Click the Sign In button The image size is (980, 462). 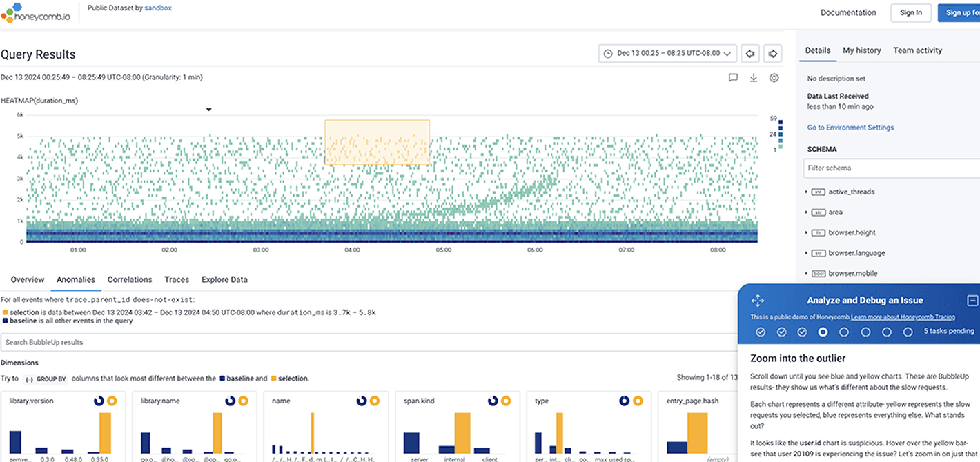[911, 12]
